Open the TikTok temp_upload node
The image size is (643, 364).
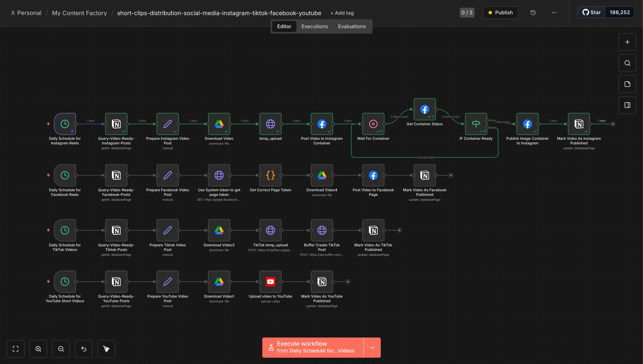270,230
